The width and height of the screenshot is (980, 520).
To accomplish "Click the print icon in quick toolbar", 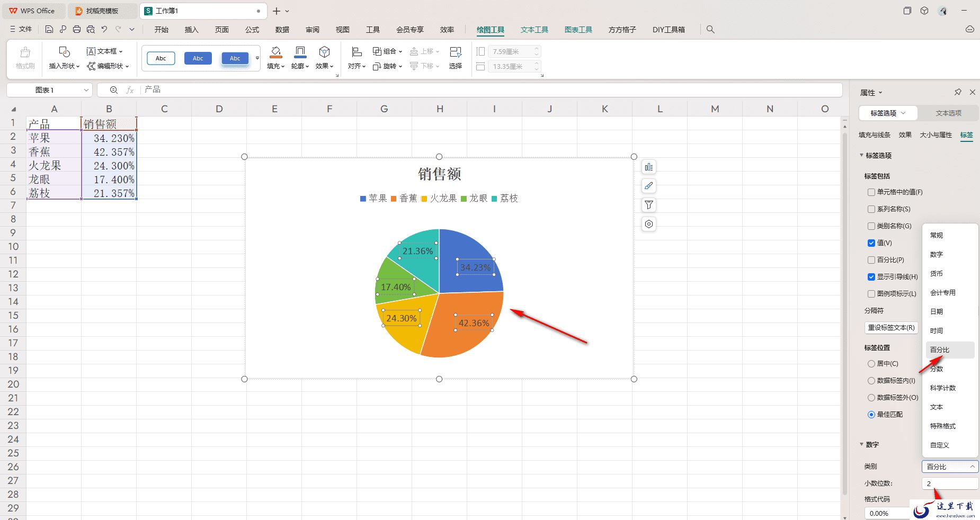I will [x=77, y=30].
